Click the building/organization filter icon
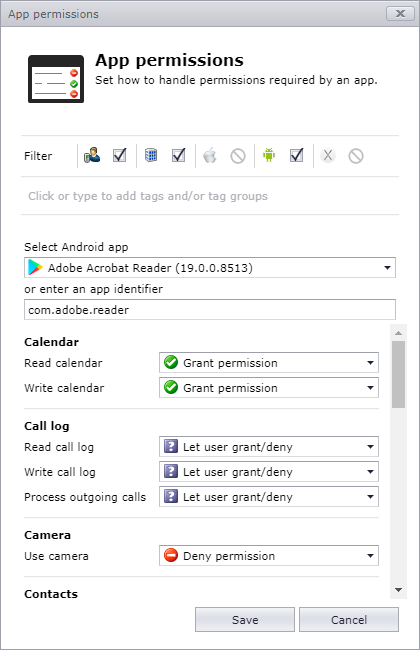420x650 pixels. click(x=151, y=155)
